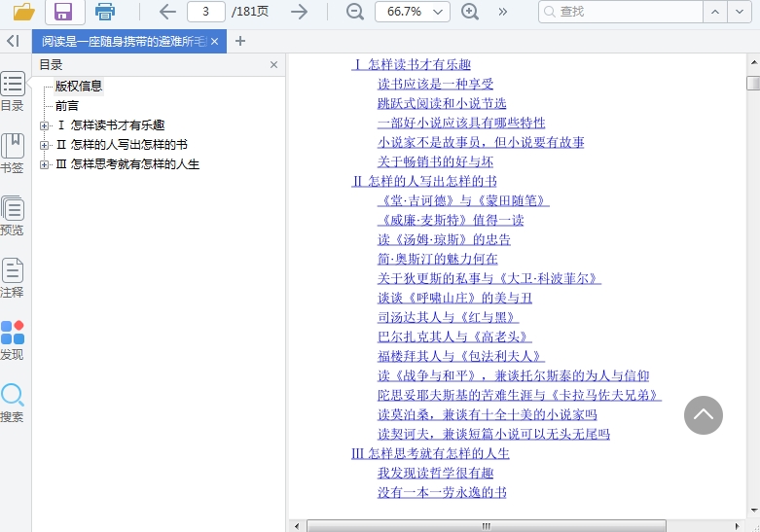
Task: Open link 一部好小说应该具有哪些特性
Action: pos(461,123)
